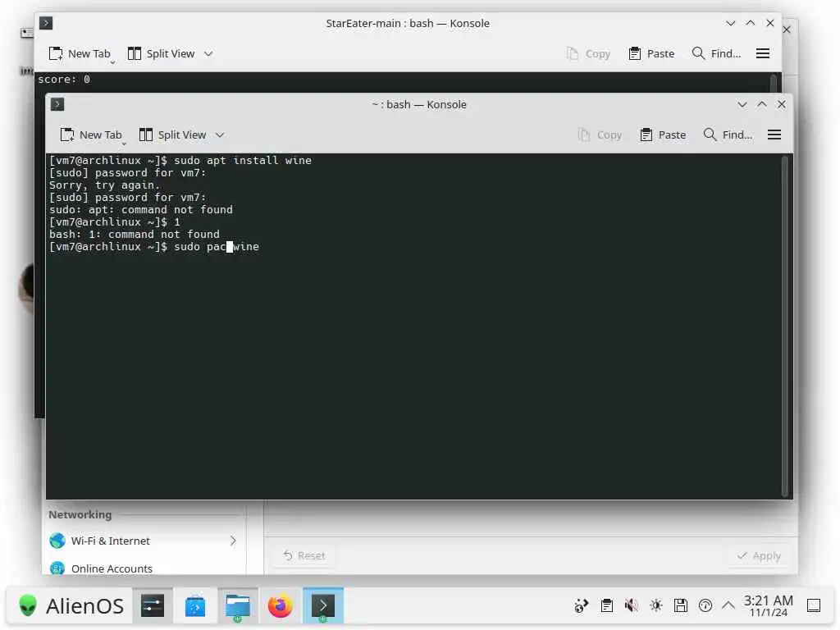Click Reset button in System Settings
The image size is (840, 630).
[304, 555]
